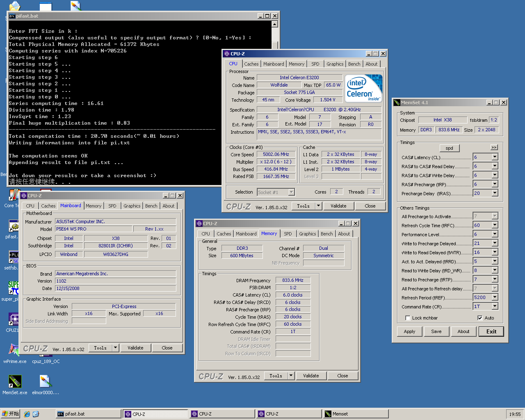525x420 pixels.
Task: Click the Save button in MemSet
Action: [436, 331]
